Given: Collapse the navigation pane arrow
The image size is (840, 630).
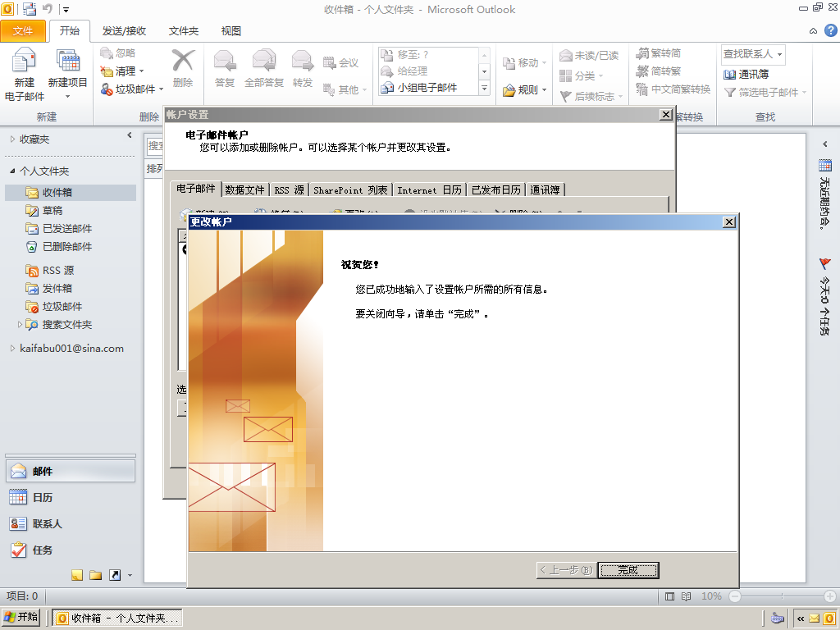Looking at the screenshot, I should click(x=129, y=135).
